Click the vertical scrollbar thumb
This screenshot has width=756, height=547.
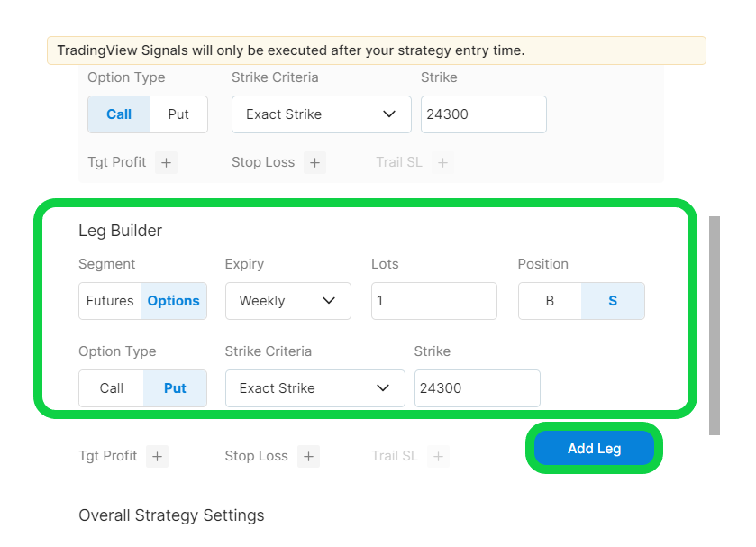pyautogui.click(x=714, y=325)
